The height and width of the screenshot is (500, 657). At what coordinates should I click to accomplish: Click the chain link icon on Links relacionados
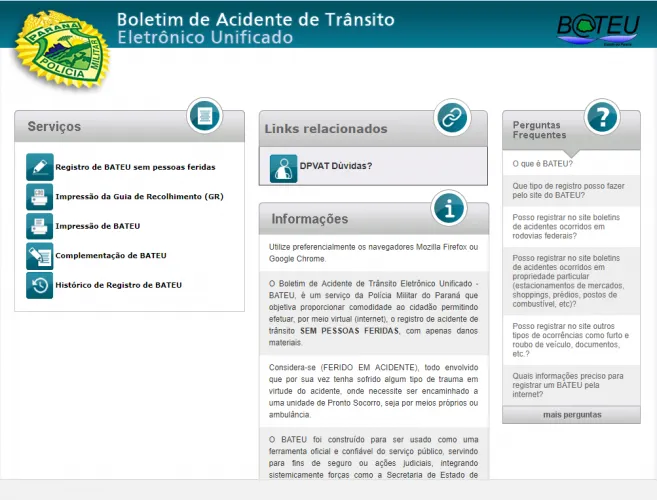[452, 117]
